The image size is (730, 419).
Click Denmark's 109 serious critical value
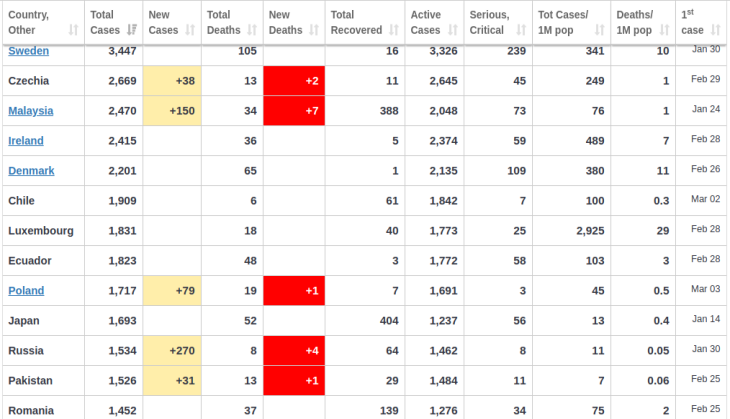pos(516,171)
